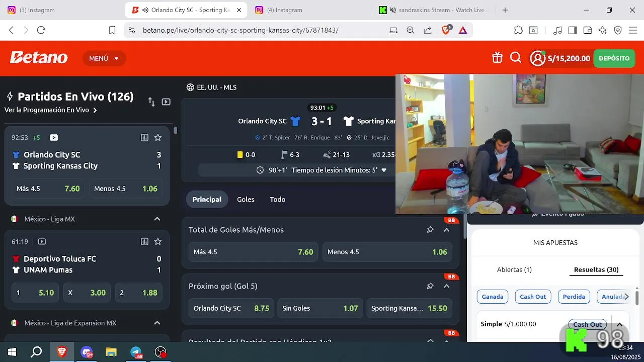
Task: Open Ver la Programación En Vivo link
Action: click(51, 110)
